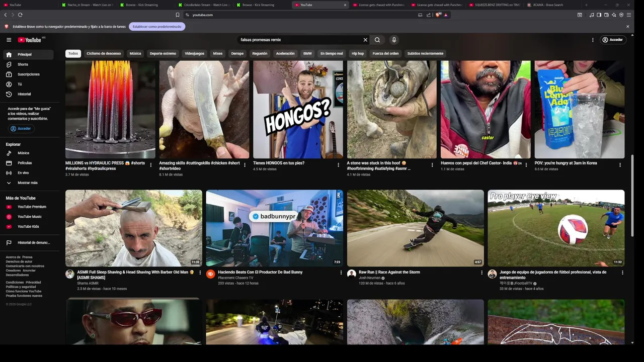The height and width of the screenshot is (362, 644).
Task: Open options for Tienes HONGOS short
Action: pyautogui.click(x=339, y=165)
